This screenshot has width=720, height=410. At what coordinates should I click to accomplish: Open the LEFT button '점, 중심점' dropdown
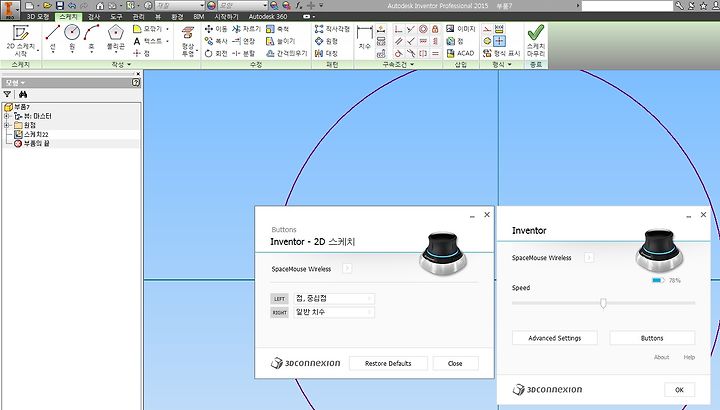(x=334, y=298)
